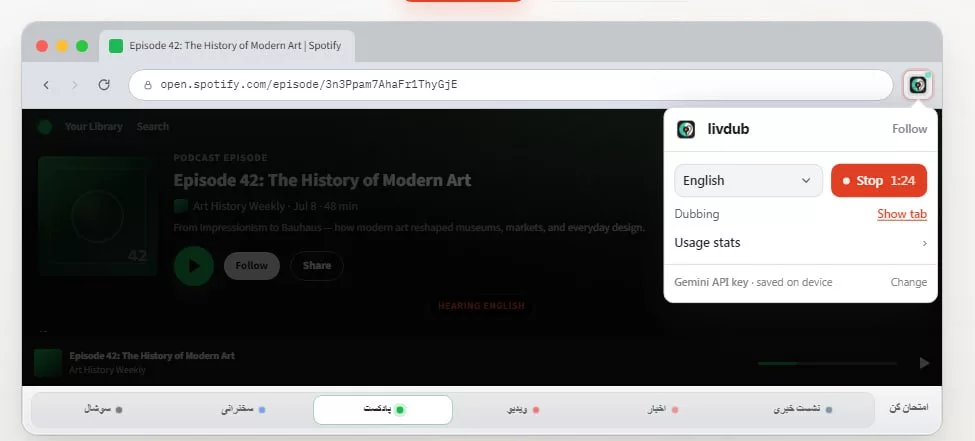Select the اخبار demo tab
The width and height of the screenshot is (975, 441).
(663, 410)
